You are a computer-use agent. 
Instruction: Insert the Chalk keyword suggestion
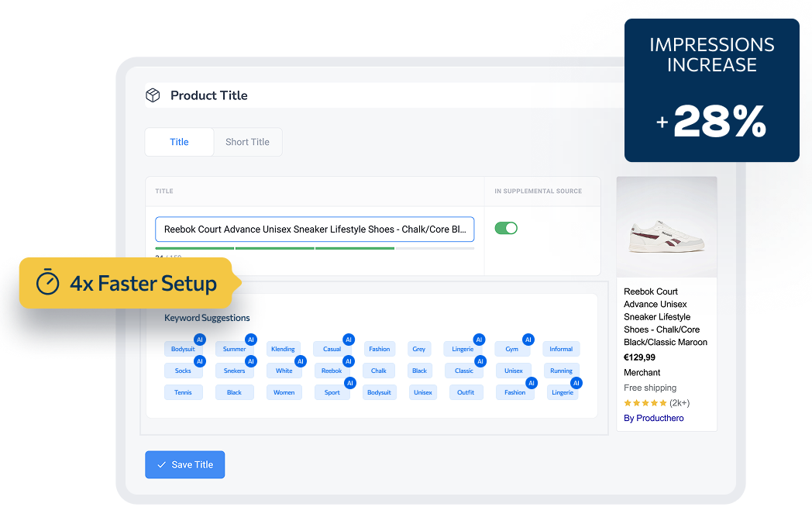[379, 371]
